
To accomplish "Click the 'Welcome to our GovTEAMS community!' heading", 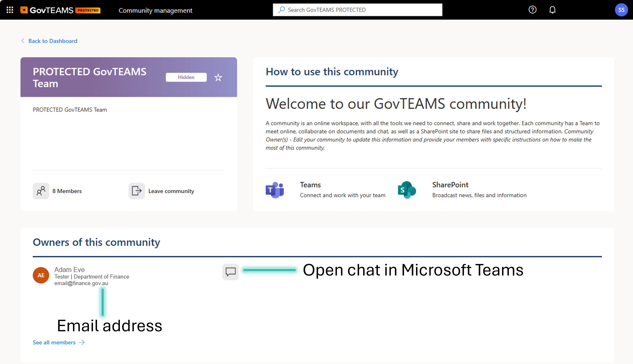I will pos(396,104).
